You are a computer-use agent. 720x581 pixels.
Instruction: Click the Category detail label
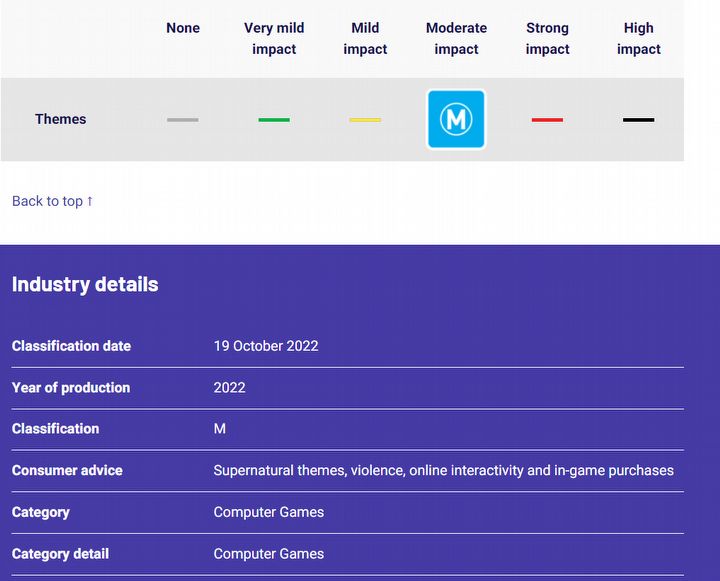pyautogui.click(x=60, y=554)
